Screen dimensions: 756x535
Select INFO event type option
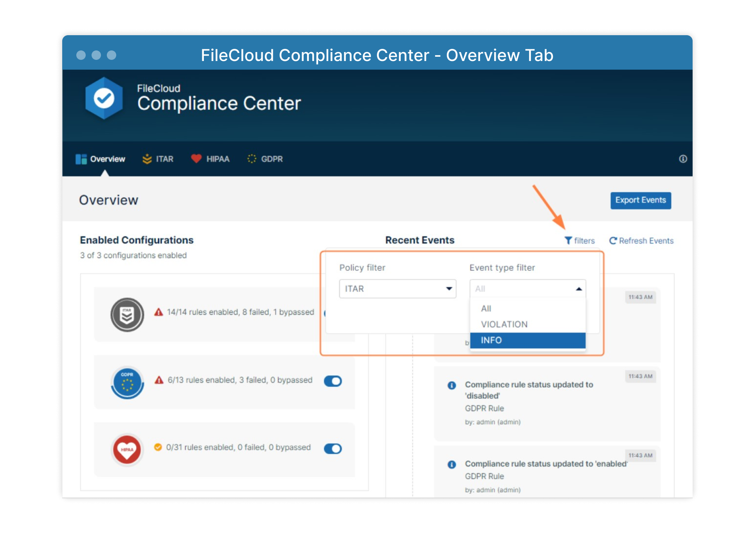[527, 341]
